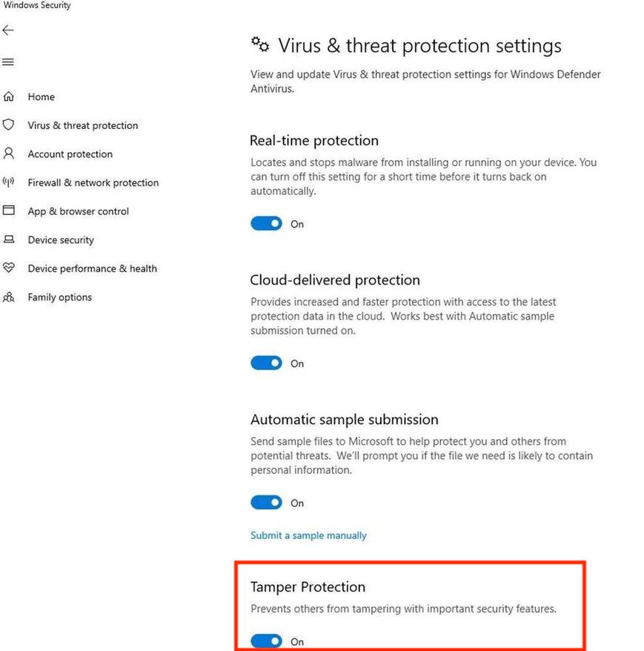This screenshot has width=644, height=651.
Task: Toggle Automatic sample submission off
Action: pyautogui.click(x=266, y=503)
